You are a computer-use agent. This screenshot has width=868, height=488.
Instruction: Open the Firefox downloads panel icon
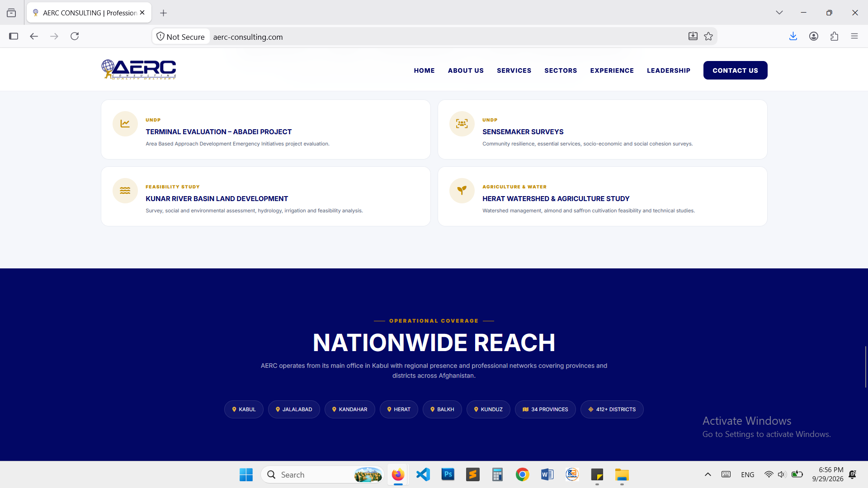(x=793, y=36)
